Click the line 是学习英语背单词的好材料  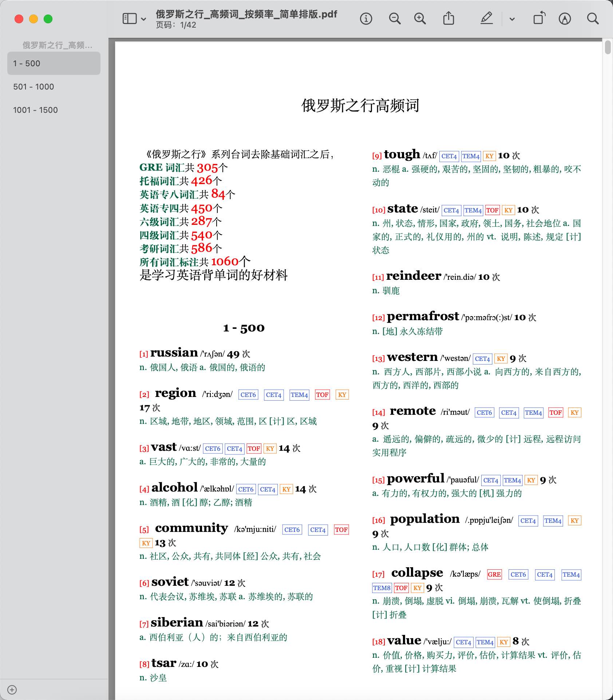pyautogui.click(x=214, y=275)
